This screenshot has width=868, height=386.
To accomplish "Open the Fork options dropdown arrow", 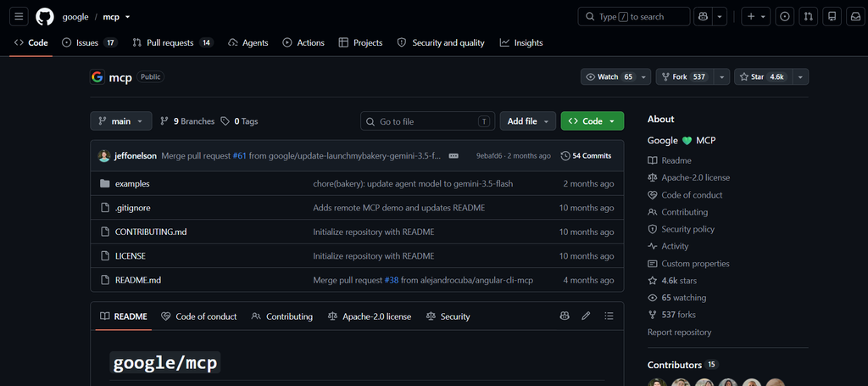I will [722, 77].
